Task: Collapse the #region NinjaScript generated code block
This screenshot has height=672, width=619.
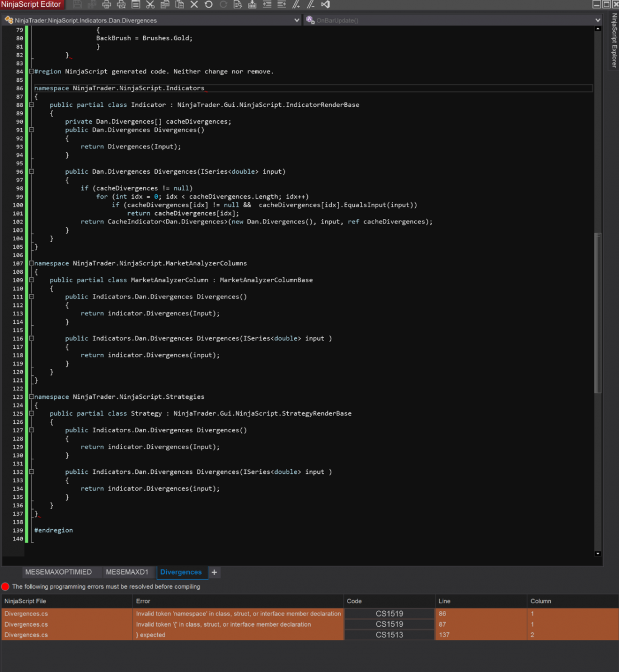Action: pos(31,72)
